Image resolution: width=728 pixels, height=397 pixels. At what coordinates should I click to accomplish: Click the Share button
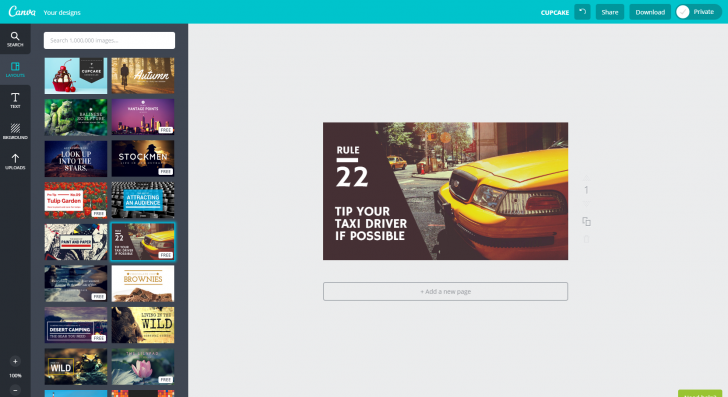pyautogui.click(x=610, y=12)
